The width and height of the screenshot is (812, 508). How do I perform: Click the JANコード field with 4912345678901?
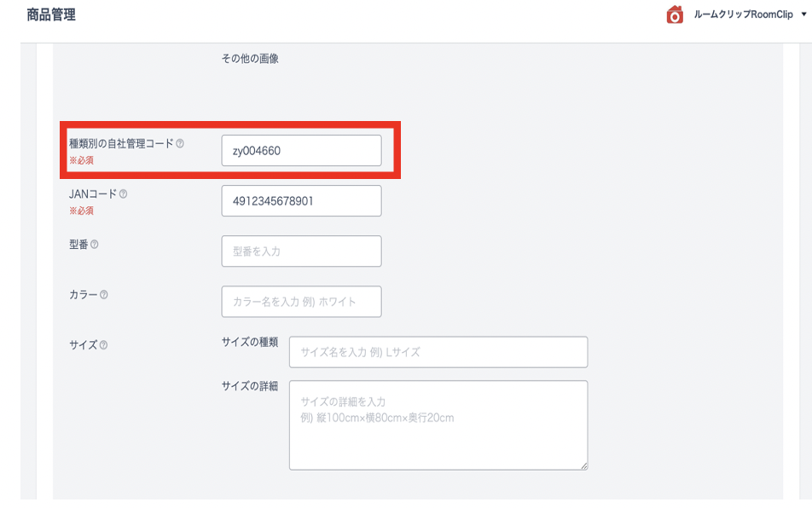click(301, 201)
